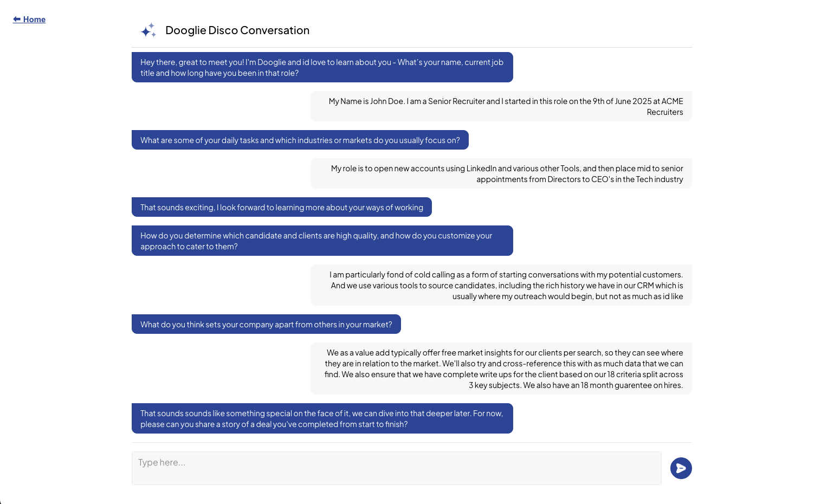The height and width of the screenshot is (504, 821).
Task: Select the John Doe Senior Recruiter reply
Action: (x=501, y=106)
